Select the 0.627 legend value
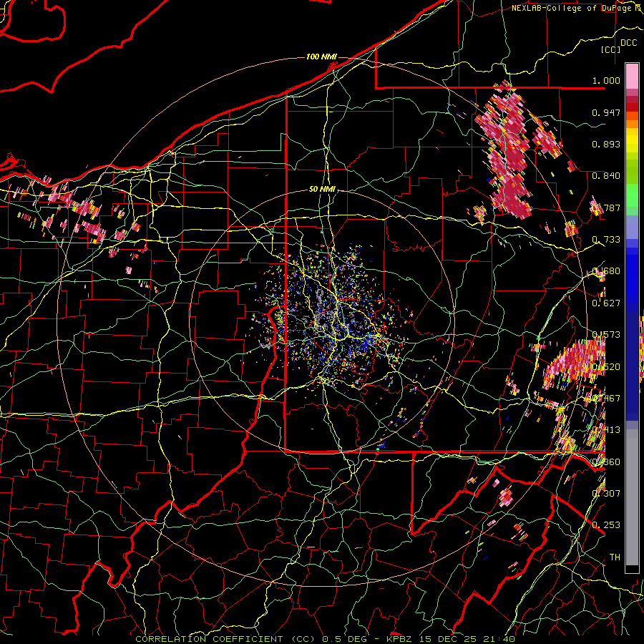Screen dimensions: 644x644 606,303
